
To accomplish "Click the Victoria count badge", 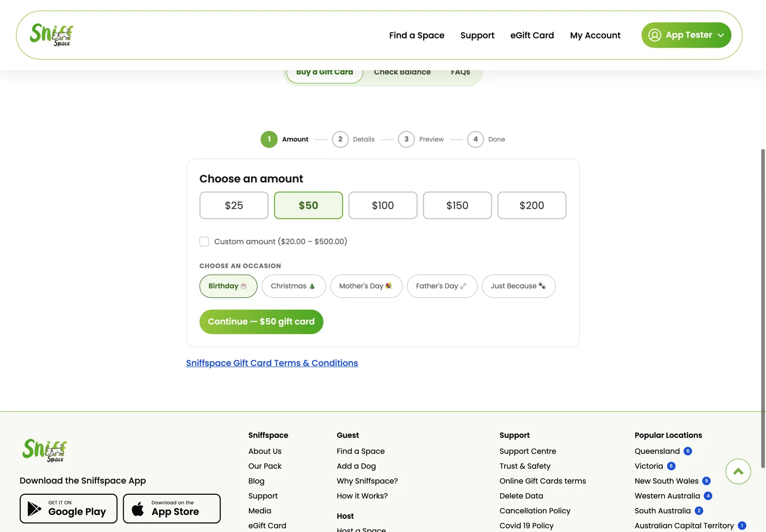I will tap(671, 466).
